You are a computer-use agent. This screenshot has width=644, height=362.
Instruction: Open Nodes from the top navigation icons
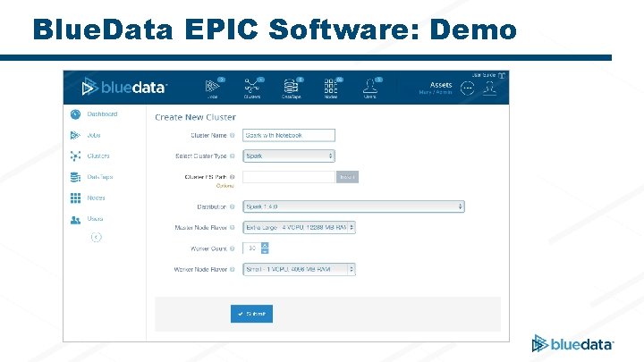point(331,88)
